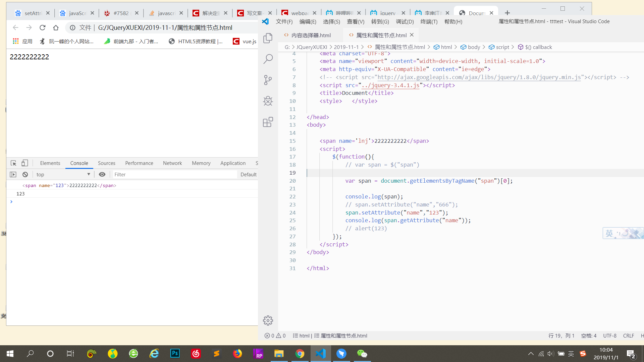Open Firefox from the taskbar
Screen dimensions: 644x362
click(237, 354)
